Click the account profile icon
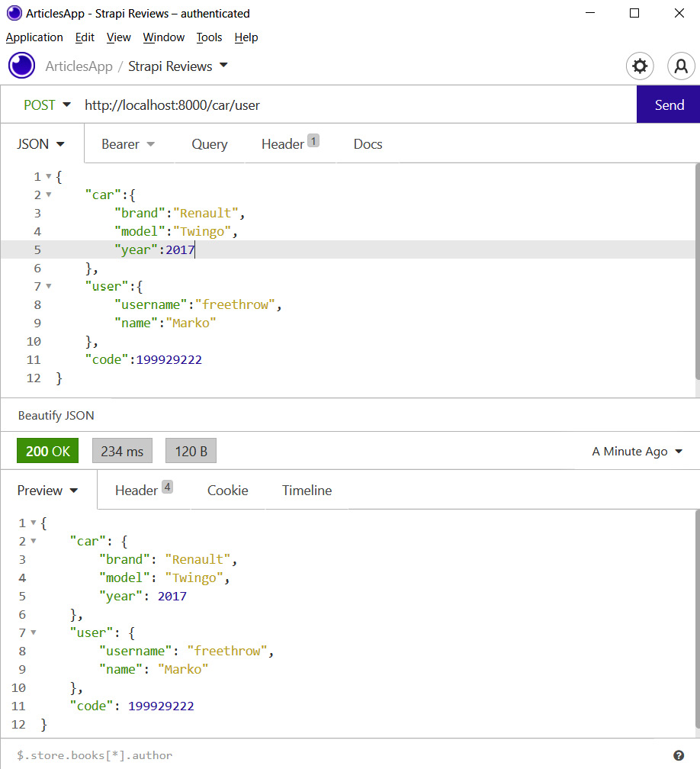This screenshot has height=769, width=700. coord(681,66)
